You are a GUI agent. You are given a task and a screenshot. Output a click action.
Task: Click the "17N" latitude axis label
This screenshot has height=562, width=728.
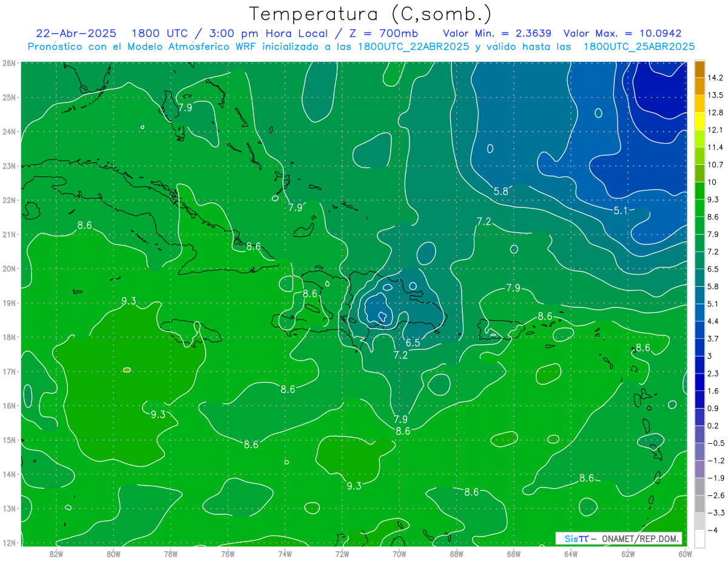[9, 372]
